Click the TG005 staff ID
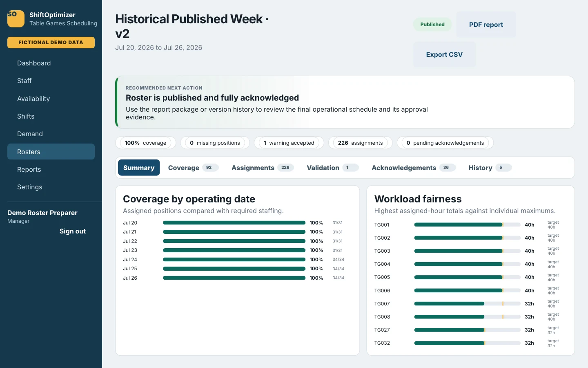This screenshot has height=368, width=588. [x=382, y=277]
